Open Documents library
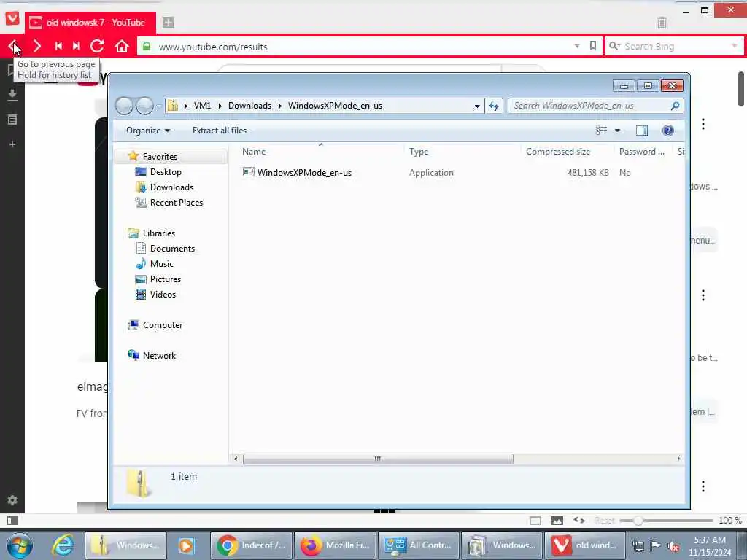Screen dimensions: 747x560 pos(172,248)
